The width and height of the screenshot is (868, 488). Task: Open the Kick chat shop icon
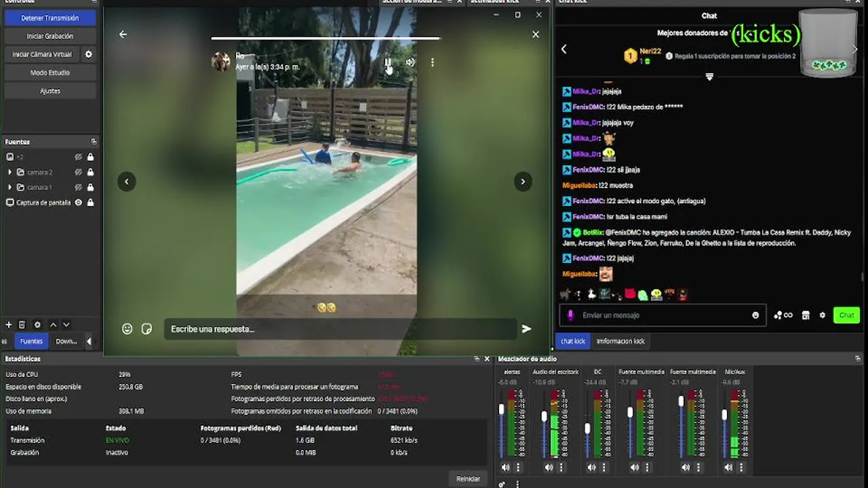click(806, 315)
